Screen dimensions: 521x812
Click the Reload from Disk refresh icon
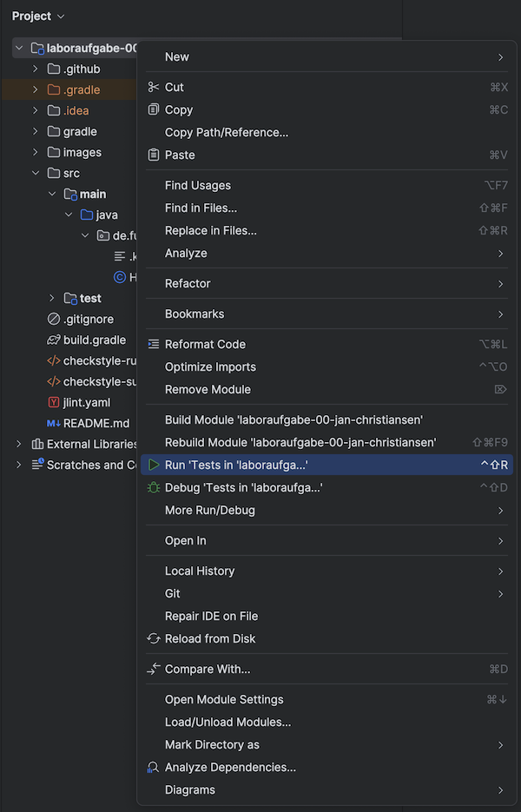pos(154,639)
